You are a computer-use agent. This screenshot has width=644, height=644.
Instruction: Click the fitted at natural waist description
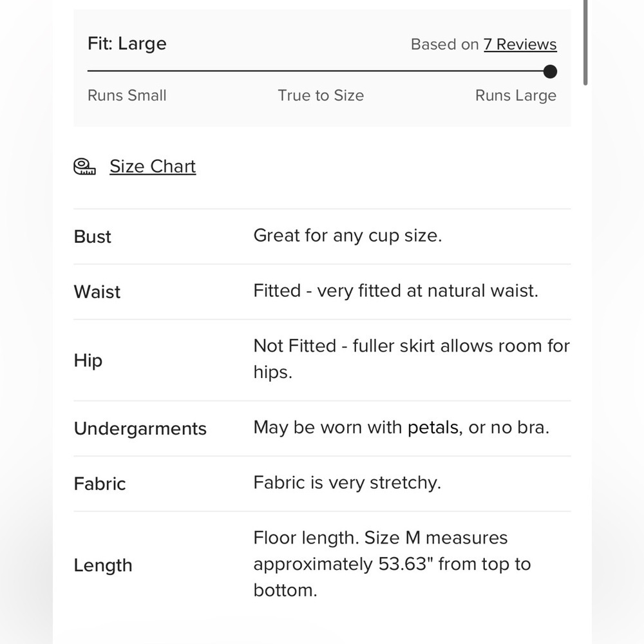pyautogui.click(x=395, y=291)
